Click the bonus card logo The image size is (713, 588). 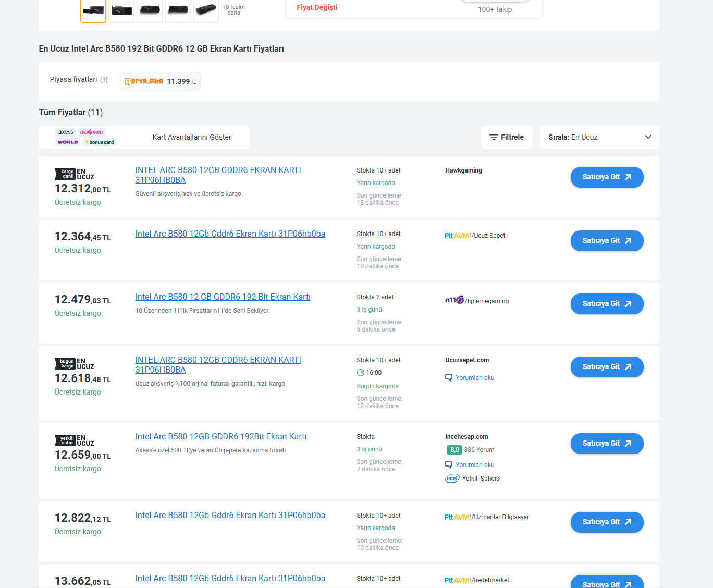click(99, 142)
